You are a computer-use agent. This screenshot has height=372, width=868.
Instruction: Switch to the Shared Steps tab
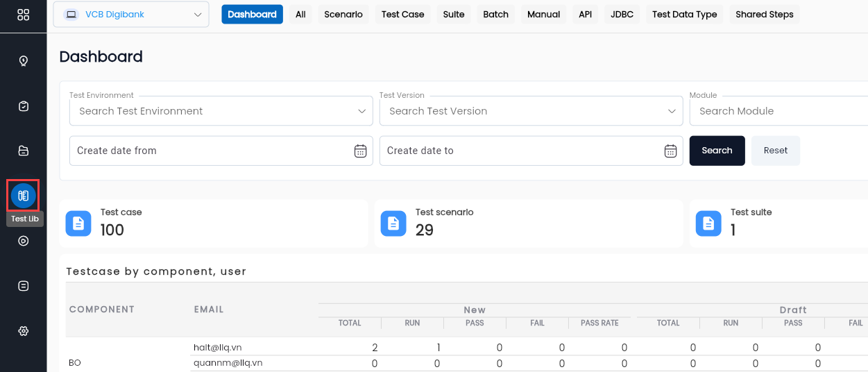coord(765,15)
